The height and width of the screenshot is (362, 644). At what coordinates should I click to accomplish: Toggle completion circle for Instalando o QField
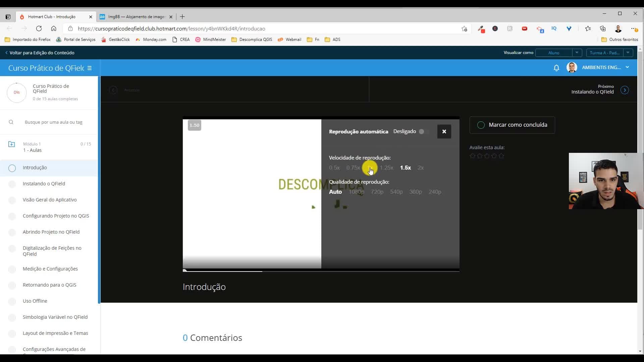coord(12,184)
